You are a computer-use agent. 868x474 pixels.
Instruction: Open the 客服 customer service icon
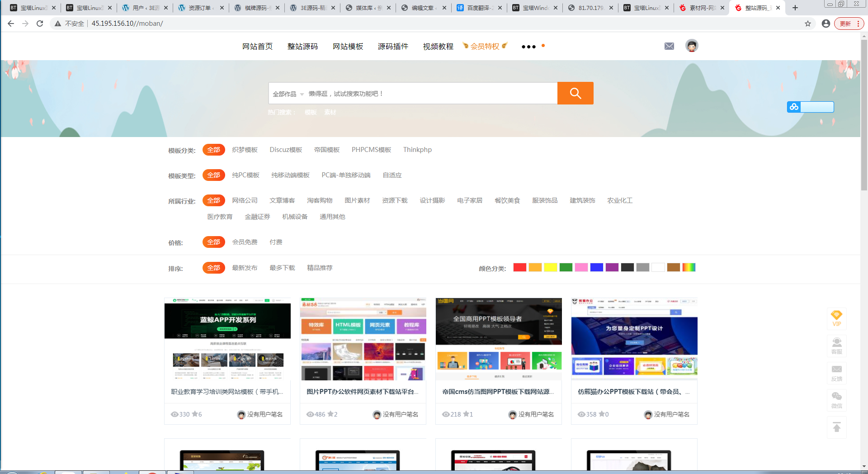tap(837, 345)
